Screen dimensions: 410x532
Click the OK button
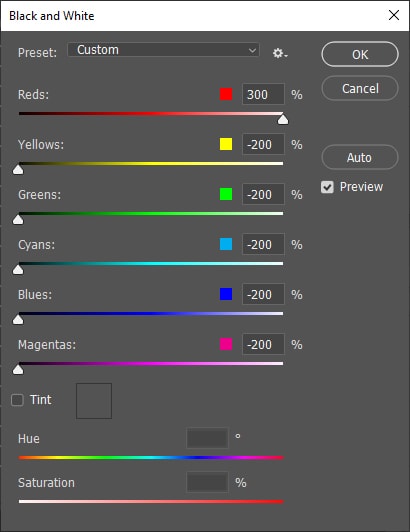pyautogui.click(x=360, y=54)
